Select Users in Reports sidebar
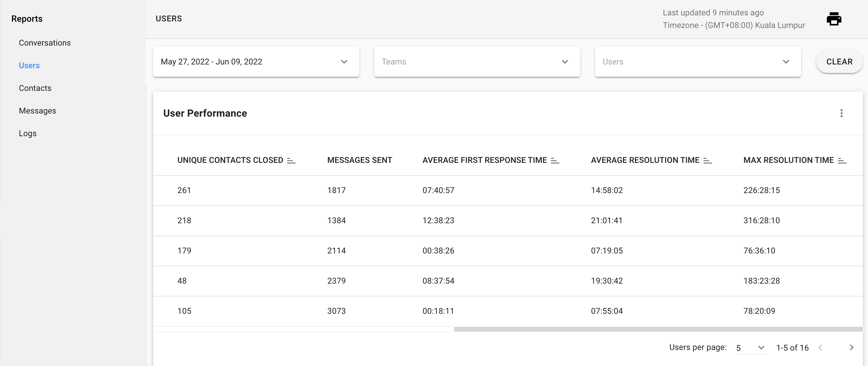 pos(29,65)
